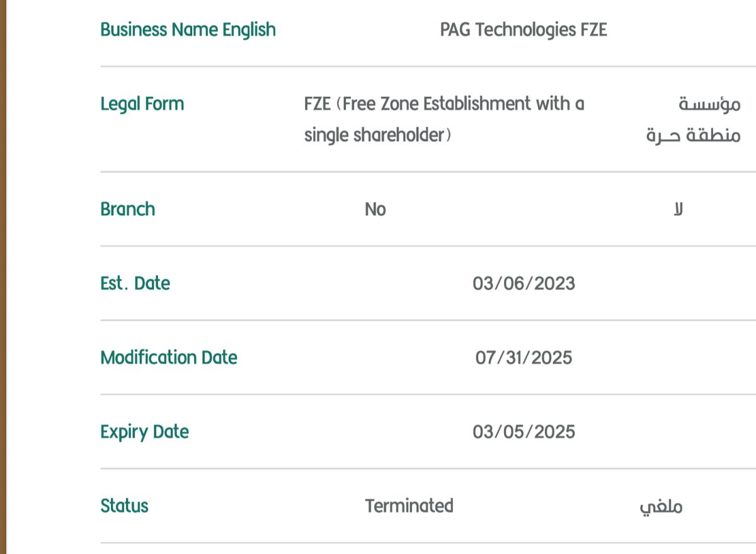This screenshot has width=756, height=554.
Task: Click the Est. Date label
Action: click(135, 283)
